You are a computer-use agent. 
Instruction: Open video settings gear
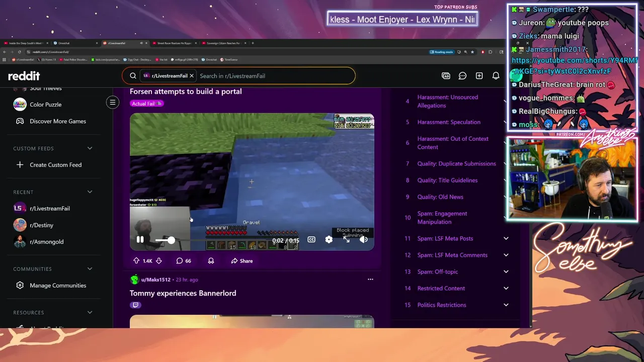coord(329,240)
